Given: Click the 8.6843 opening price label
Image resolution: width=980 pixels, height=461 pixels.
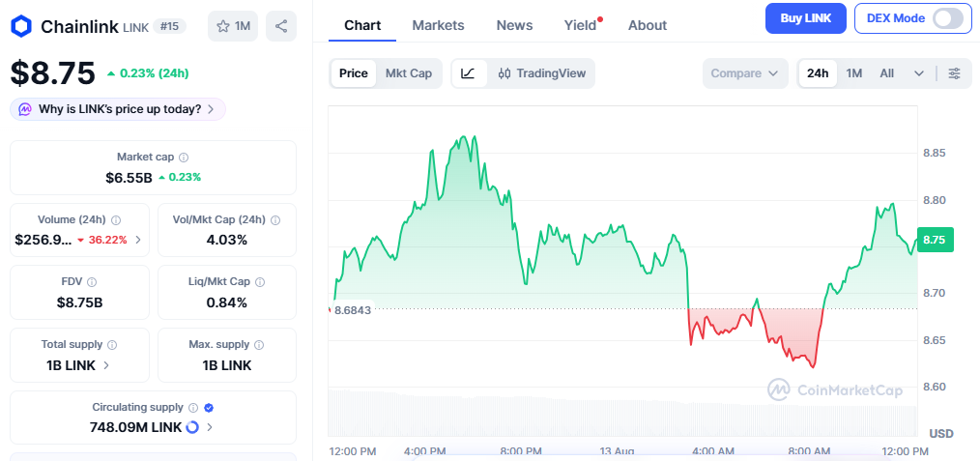Looking at the screenshot, I should tap(352, 309).
